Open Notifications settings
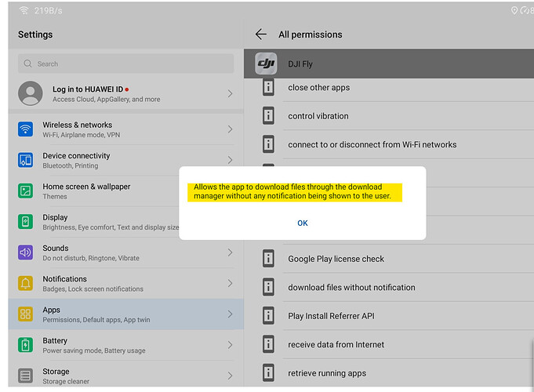 [x=125, y=284]
